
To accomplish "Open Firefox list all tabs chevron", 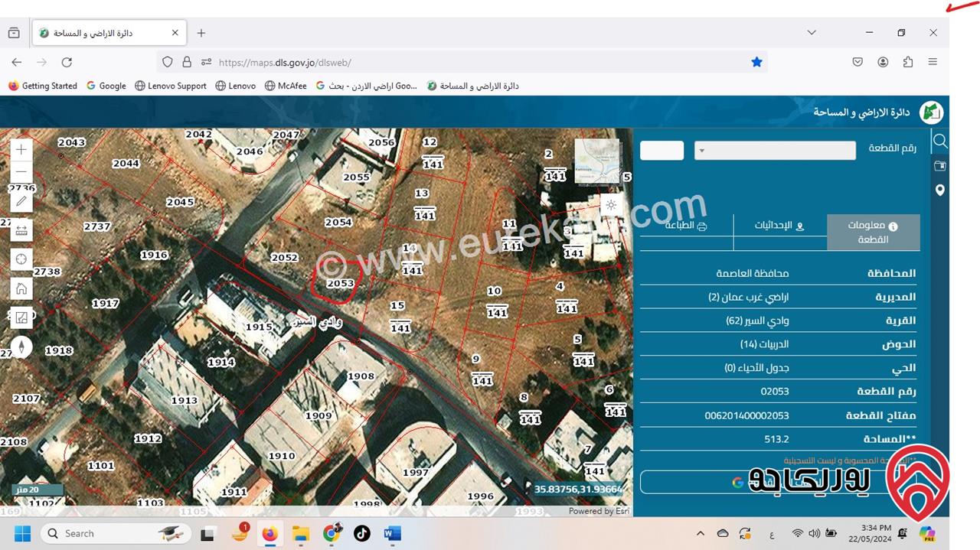I will [812, 33].
